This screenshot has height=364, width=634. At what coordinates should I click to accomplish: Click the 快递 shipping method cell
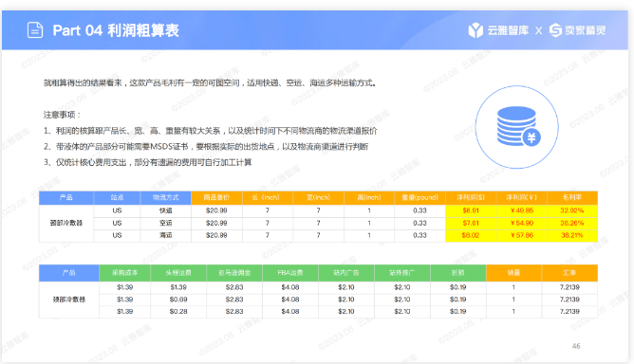coord(166,210)
